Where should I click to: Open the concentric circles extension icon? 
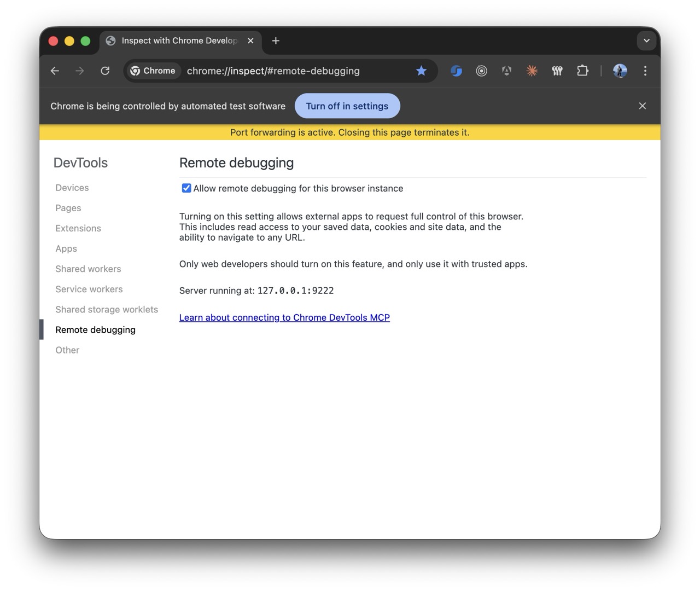[x=481, y=71]
